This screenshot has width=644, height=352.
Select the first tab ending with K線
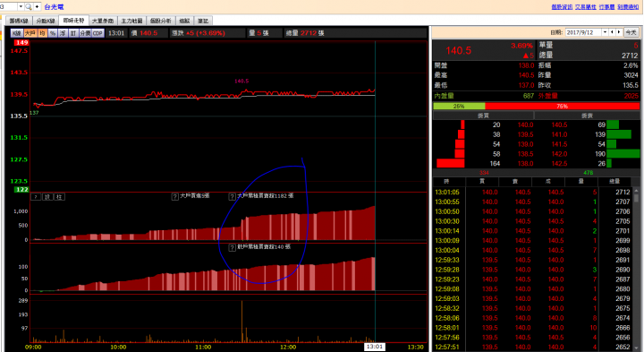19,21
